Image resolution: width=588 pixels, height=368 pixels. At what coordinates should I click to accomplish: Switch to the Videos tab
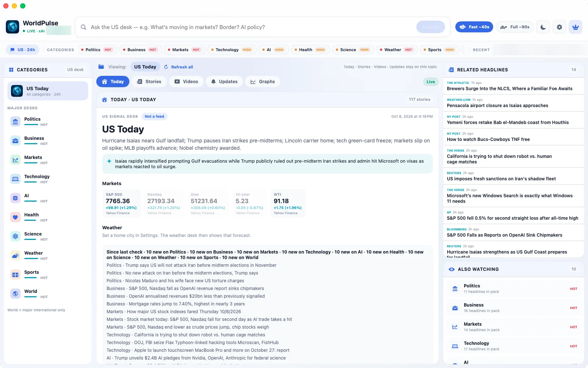186,82
